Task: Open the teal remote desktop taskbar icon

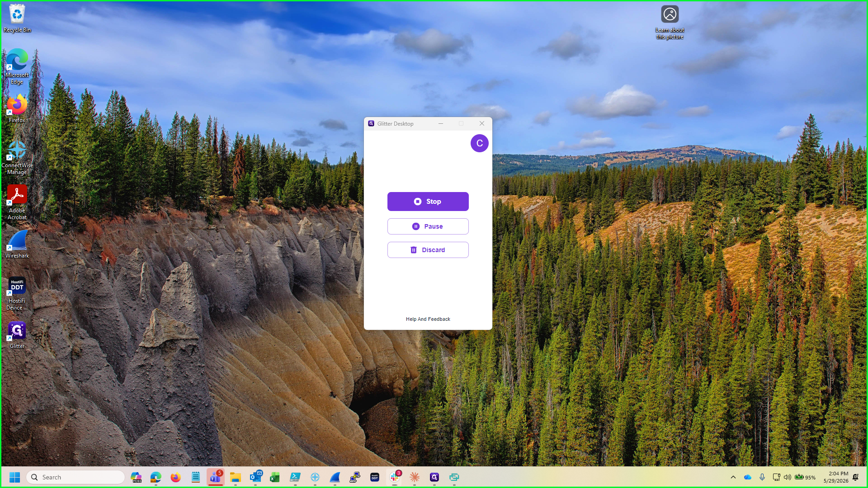Action: 454,477
